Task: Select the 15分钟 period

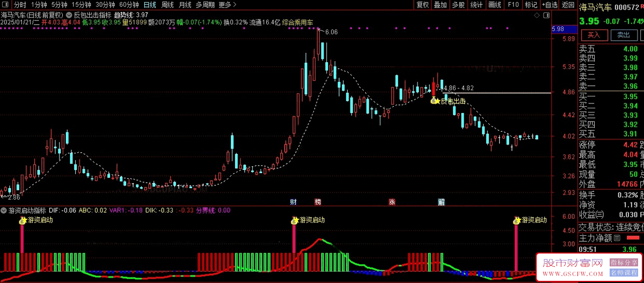Action: [x=82, y=5]
